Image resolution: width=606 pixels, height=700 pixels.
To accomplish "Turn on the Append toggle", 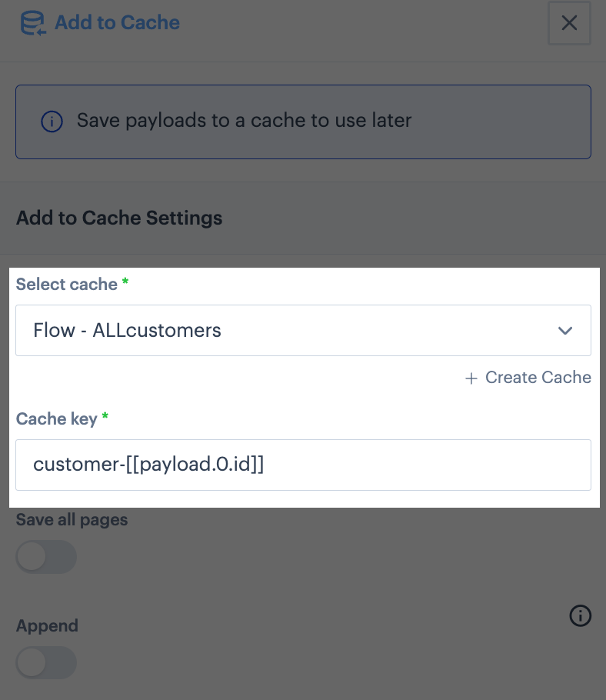I will [46, 662].
